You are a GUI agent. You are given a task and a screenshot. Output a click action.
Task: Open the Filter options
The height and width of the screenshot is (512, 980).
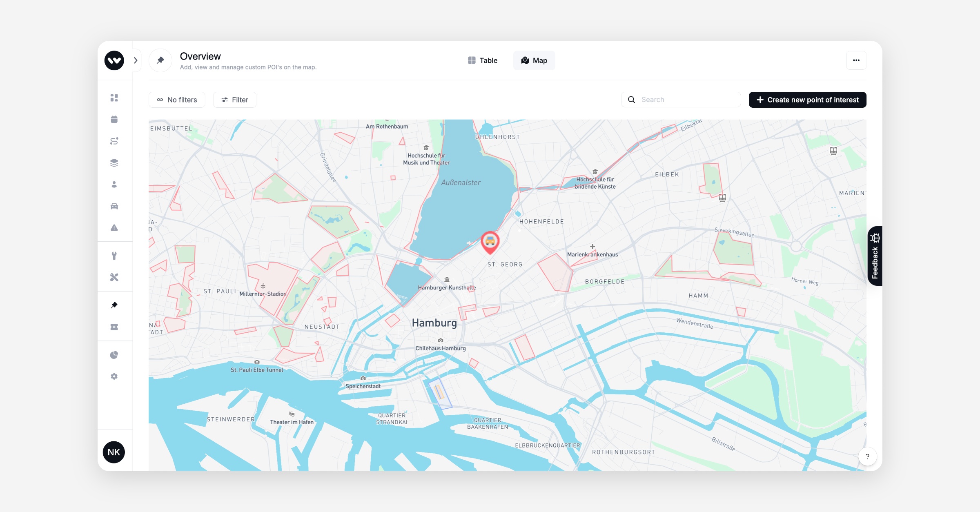pos(235,100)
